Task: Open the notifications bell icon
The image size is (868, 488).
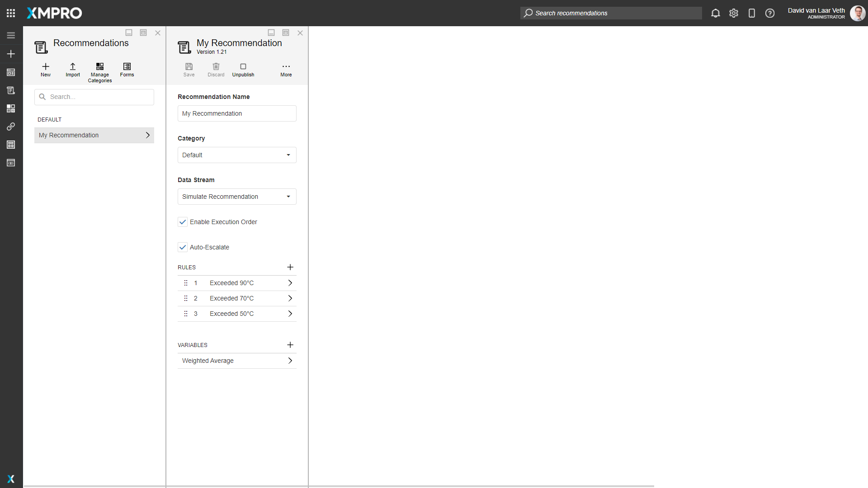Action: tap(716, 13)
